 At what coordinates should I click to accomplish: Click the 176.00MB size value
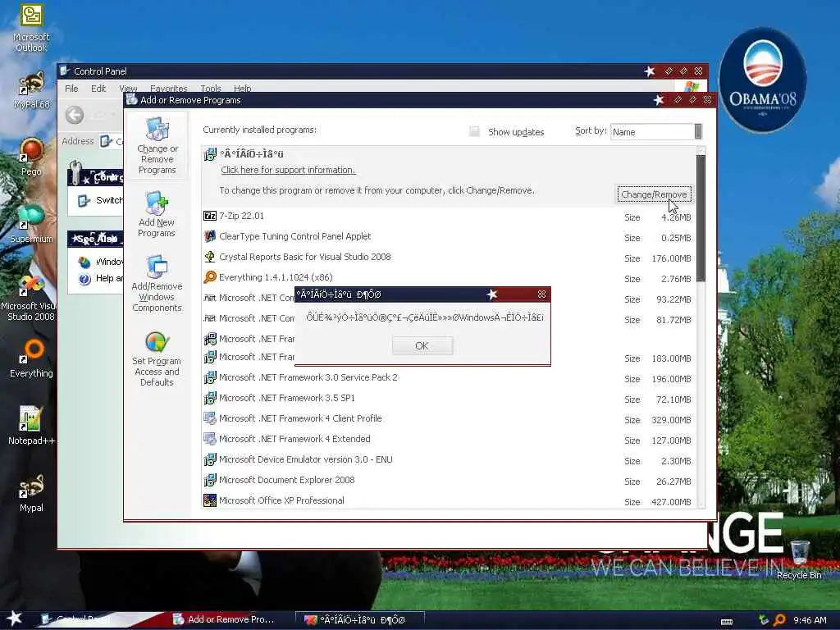[671, 258]
